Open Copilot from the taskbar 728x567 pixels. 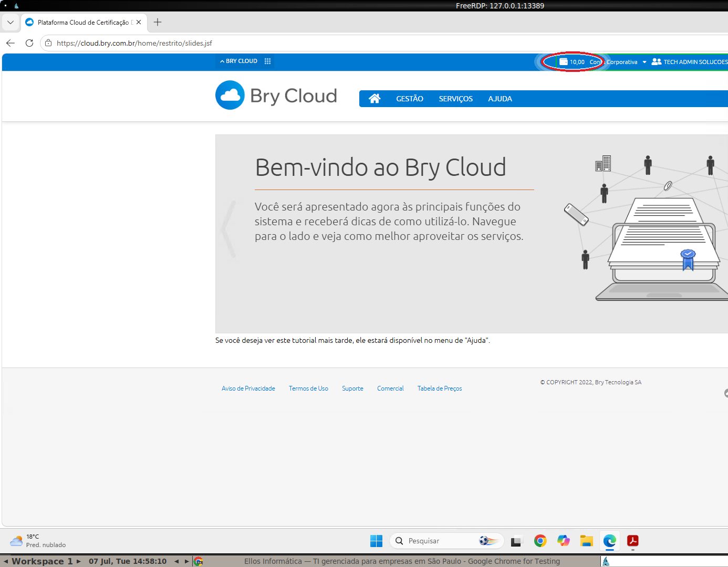(563, 541)
